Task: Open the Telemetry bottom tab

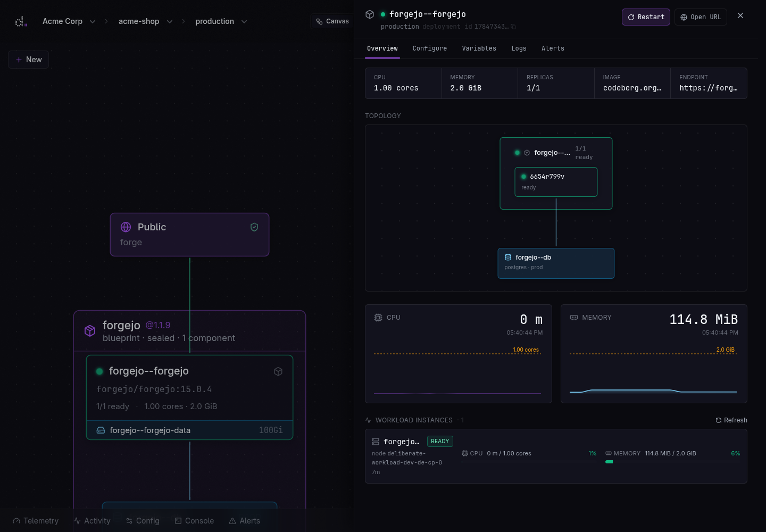Action: click(x=36, y=521)
